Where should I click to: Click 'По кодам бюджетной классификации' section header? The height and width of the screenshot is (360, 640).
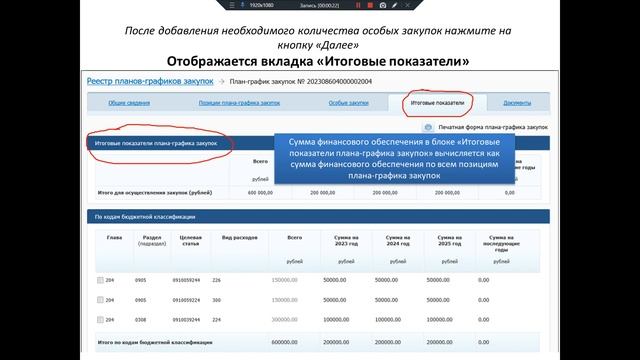[145, 217]
